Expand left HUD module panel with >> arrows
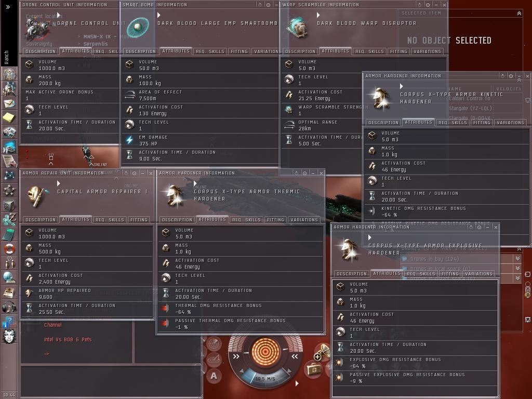Image resolution: width=532 pixels, height=399 pixels. tap(236, 356)
